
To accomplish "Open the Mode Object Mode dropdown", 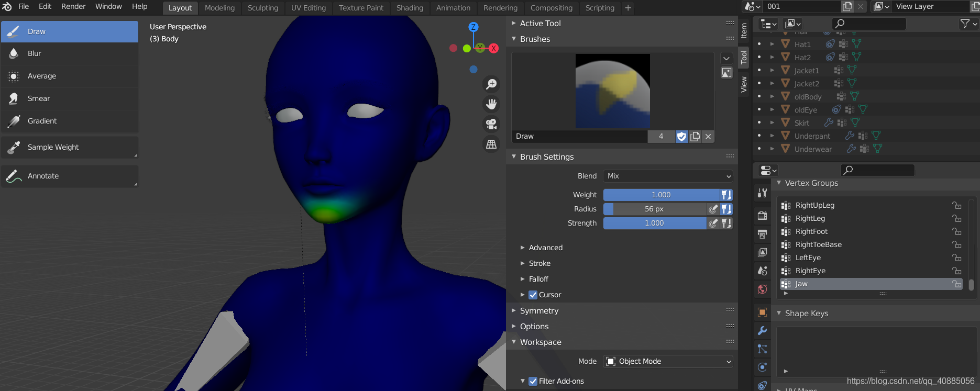I will coord(668,361).
